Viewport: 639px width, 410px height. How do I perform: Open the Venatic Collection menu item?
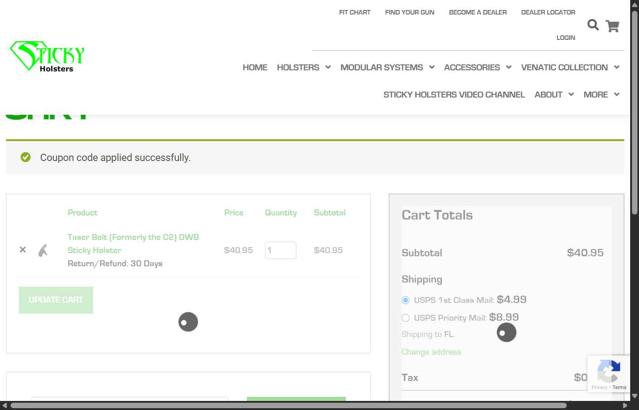click(x=564, y=67)
